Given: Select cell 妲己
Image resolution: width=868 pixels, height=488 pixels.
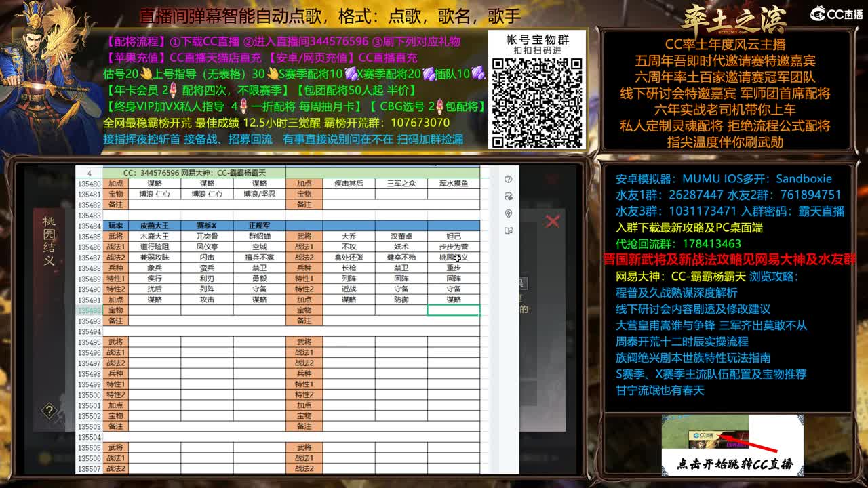Looking at the screenshot, I should click(x=454, y=237).
